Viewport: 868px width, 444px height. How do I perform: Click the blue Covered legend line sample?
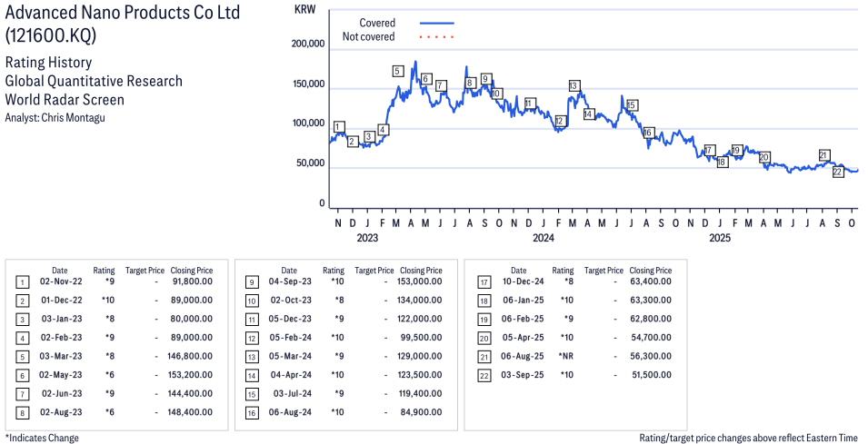click(x=436, y=23)
